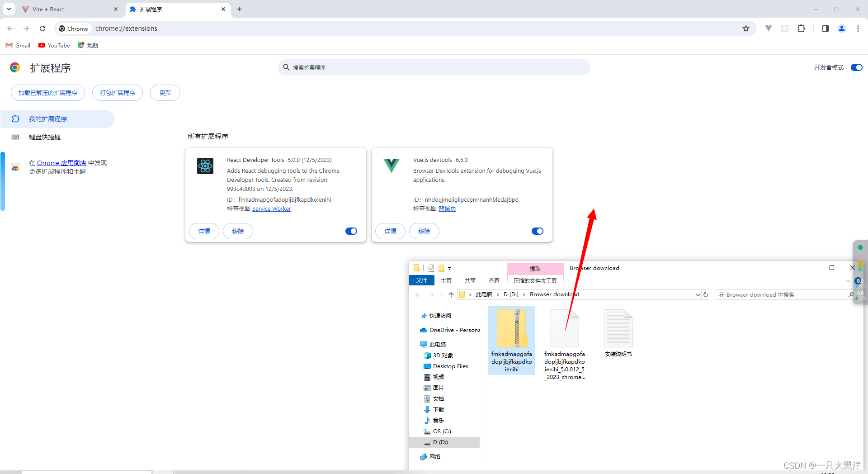Viewport: 868px width, 474px height.
Task: Open the puzzle-piece extensions menu
Action: 801,28
